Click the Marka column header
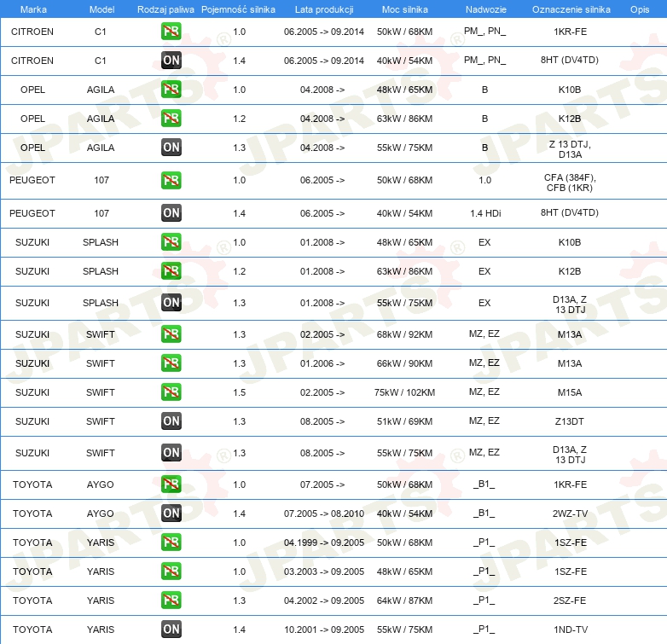The width and height of the screenshot is (667, 644). point(33,9)
